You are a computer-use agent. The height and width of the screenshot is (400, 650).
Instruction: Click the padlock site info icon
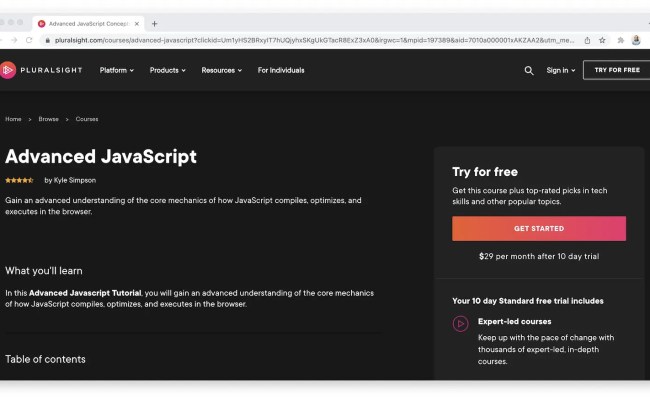(x=47, y=40)
